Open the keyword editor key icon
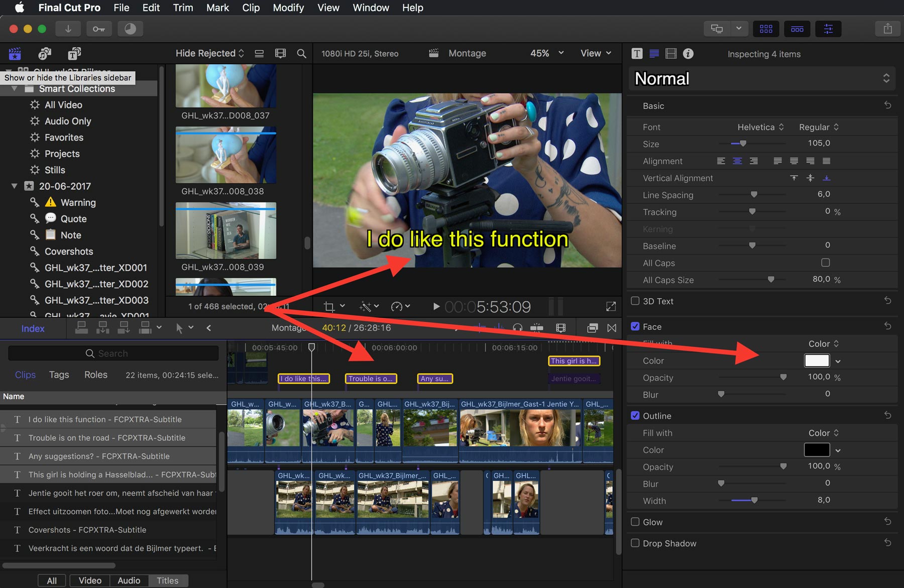Viewport: 904px width, 588px height. pos(98,29)
